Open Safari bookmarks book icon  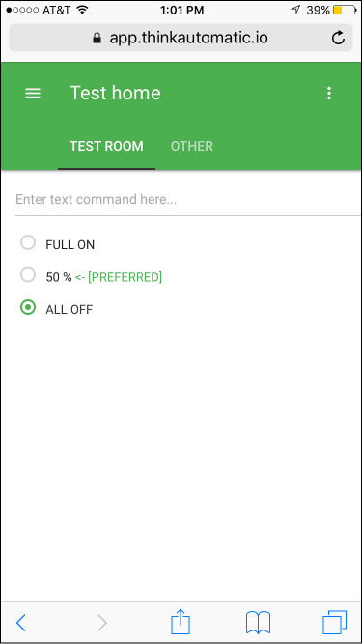pyautogui.click(x=258, y=622)
